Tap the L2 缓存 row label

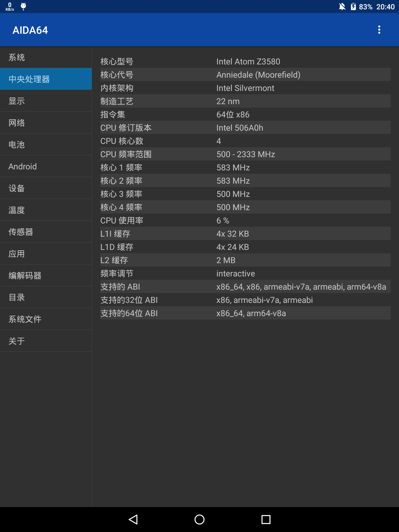click(x=114, y=260)
